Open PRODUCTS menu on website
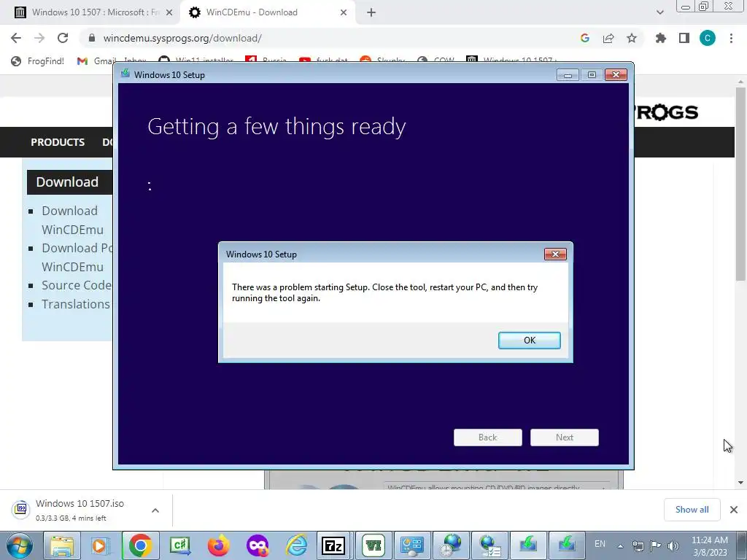The image size is (747, 560). [x=58, y=142]
